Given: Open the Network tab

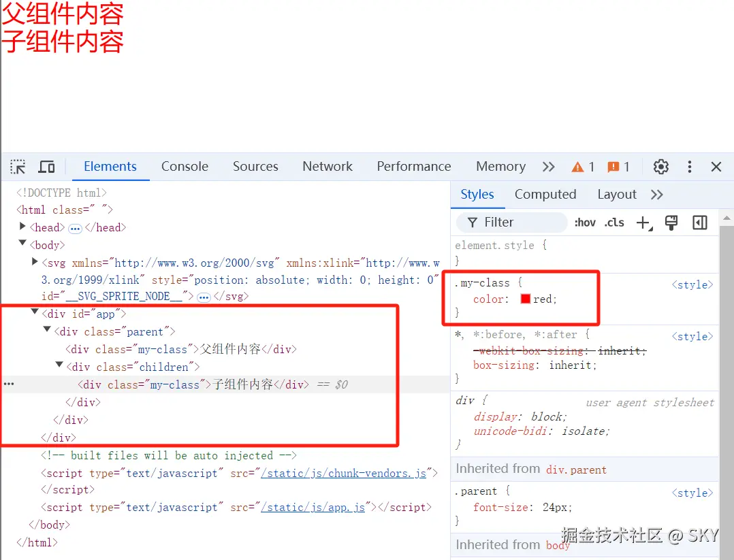Looking at the screenshot, I should (328, 167).
